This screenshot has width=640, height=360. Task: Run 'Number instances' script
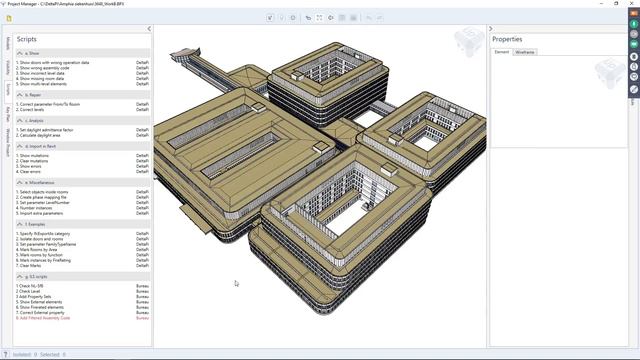pos(34,208)
